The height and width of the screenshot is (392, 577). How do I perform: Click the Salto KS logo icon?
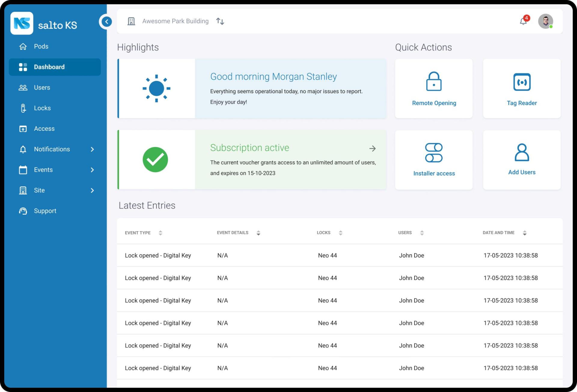tap(22, 23)
